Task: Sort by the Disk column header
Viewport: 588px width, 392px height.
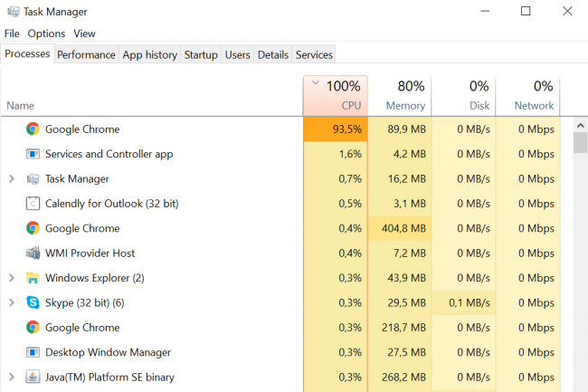Action: 464,96
